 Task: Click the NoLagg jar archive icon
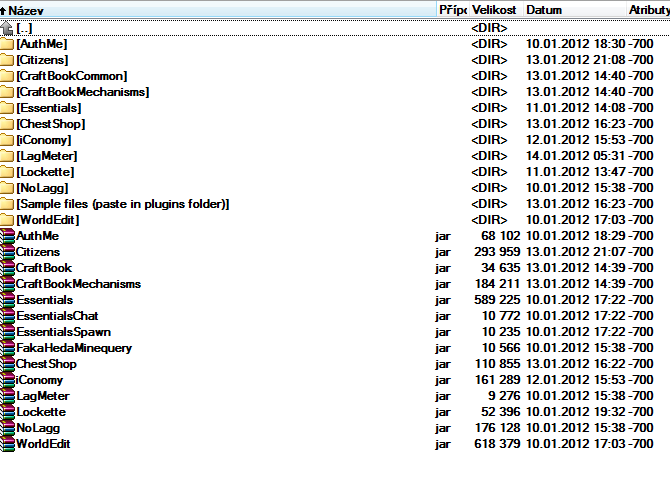(7, 428)
